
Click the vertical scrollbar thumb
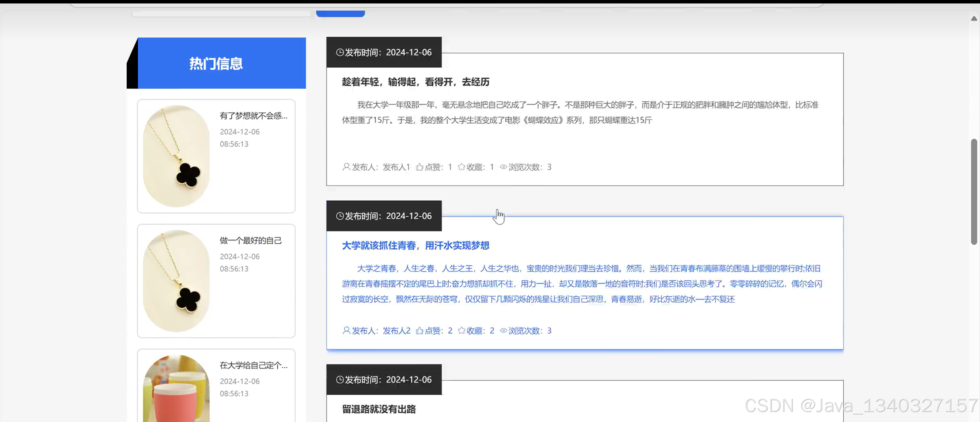(x=973, y=192)
